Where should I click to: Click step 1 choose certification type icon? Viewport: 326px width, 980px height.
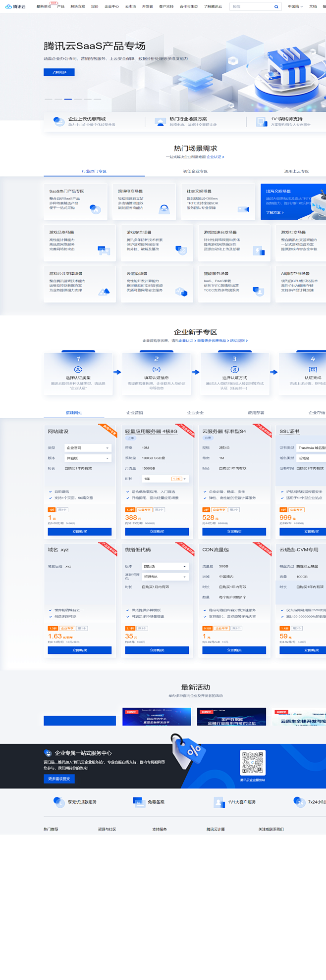(78, 370)
